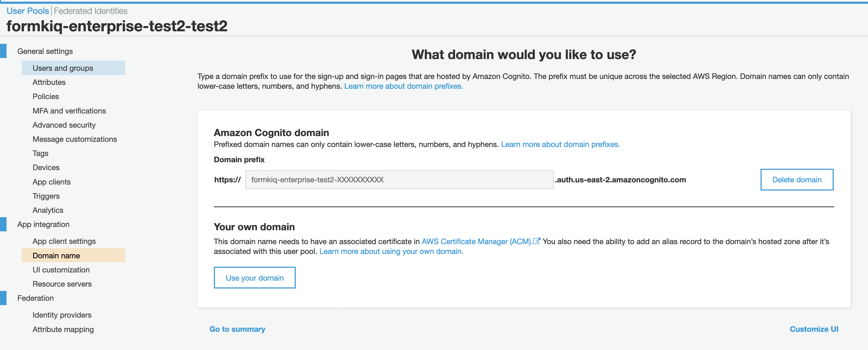868x350 pixels.
Task: Open Federated Identities link
Action: coord(91,11)
